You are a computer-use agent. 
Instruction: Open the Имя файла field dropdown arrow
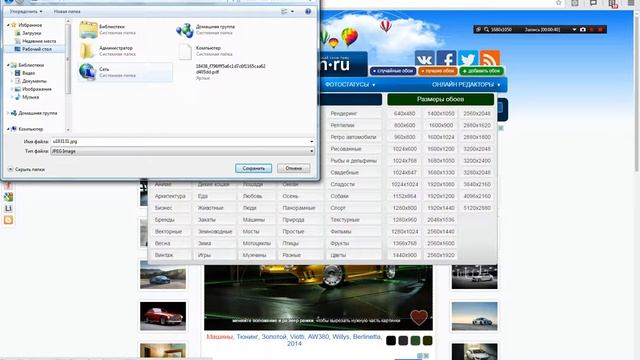pos(311,141)
